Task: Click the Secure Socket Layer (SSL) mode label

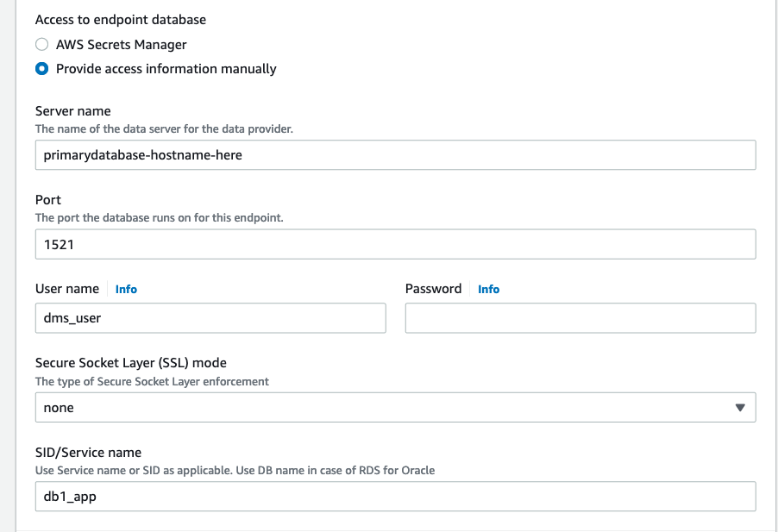Action: click(x=130, y=363)
